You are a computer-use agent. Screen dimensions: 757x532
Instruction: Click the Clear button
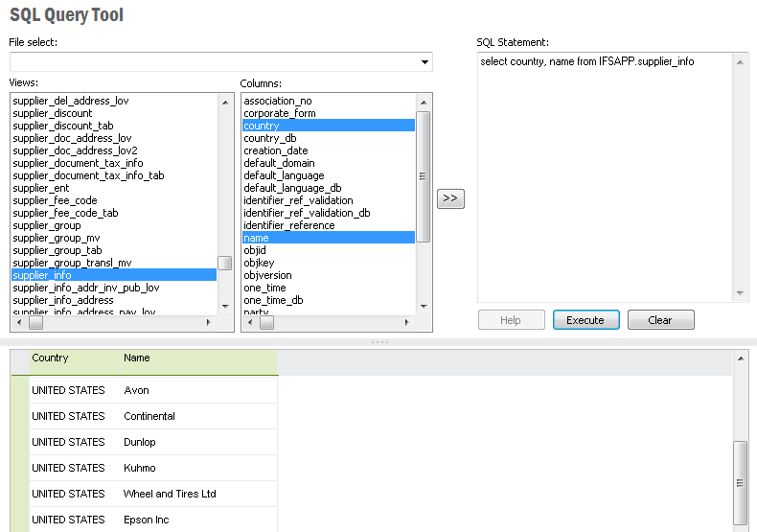click(660, 320)
